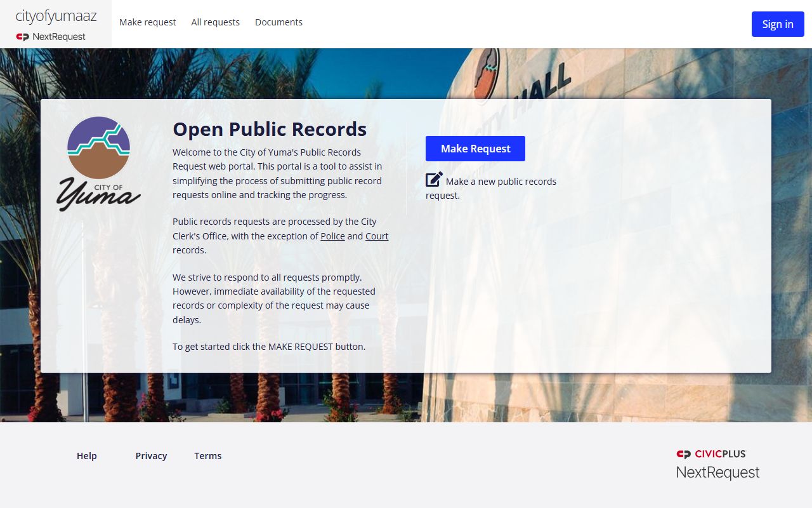812x508 pixels.
Task: Click the NextRequest logo in header
Action: point(51,37)
